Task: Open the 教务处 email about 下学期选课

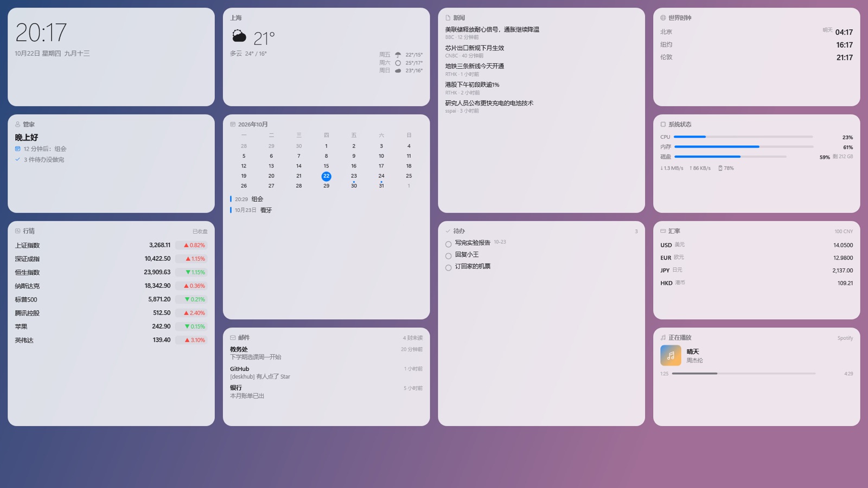Action: coord(326,353)
